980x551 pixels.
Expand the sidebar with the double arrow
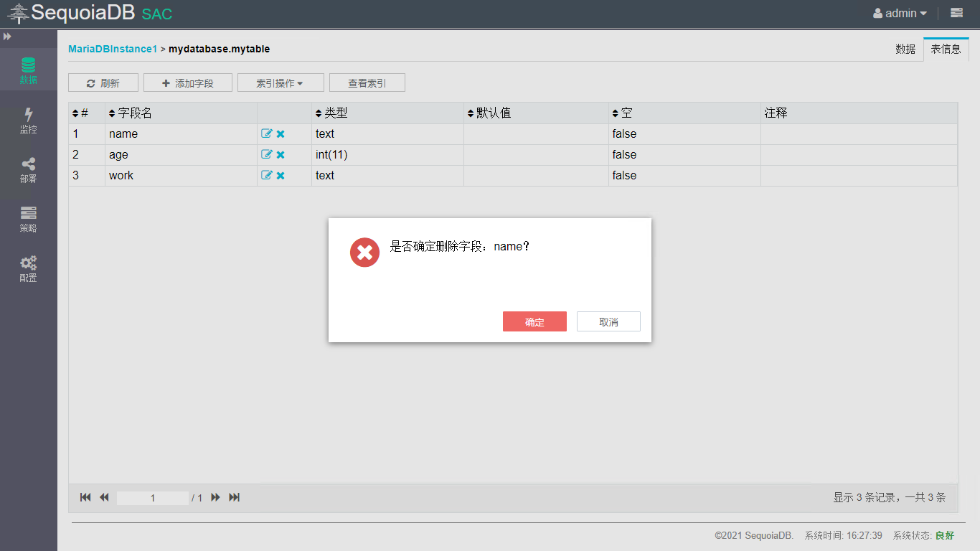point(7,36)
